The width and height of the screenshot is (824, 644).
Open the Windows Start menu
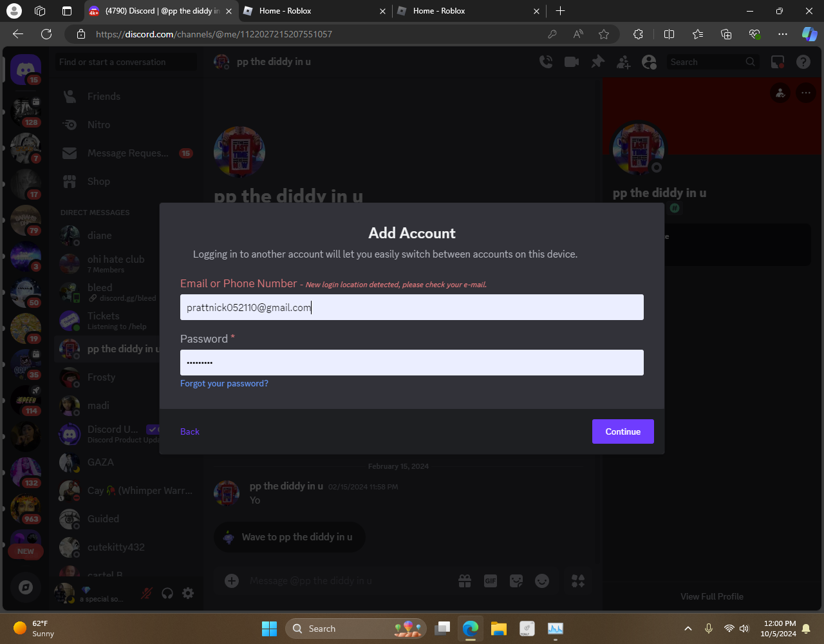pos(269,629)
